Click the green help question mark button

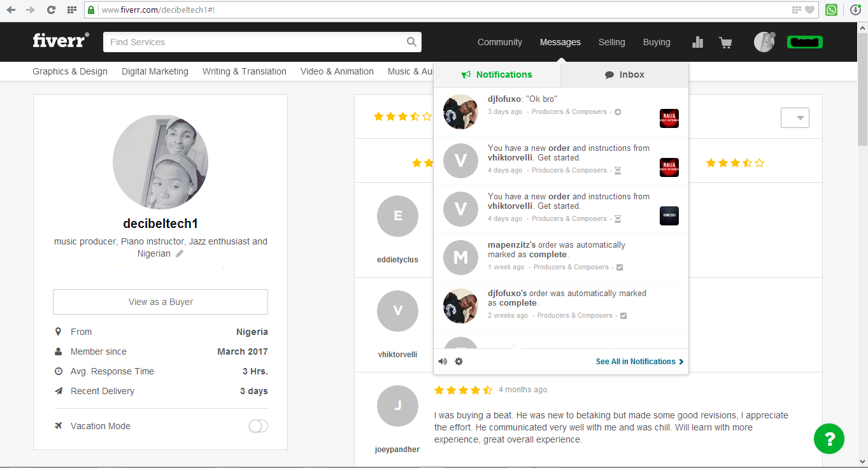pos(829,439)
